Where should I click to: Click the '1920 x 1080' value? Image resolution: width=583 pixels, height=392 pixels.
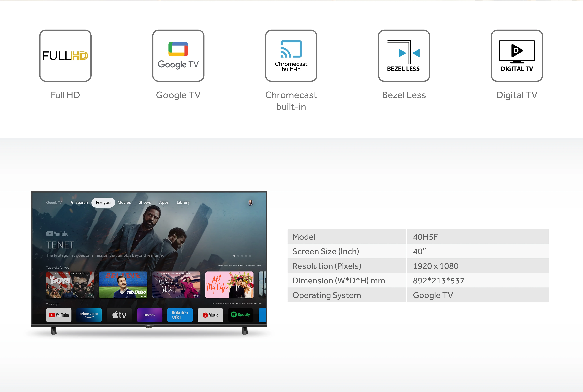pos(436,266)
